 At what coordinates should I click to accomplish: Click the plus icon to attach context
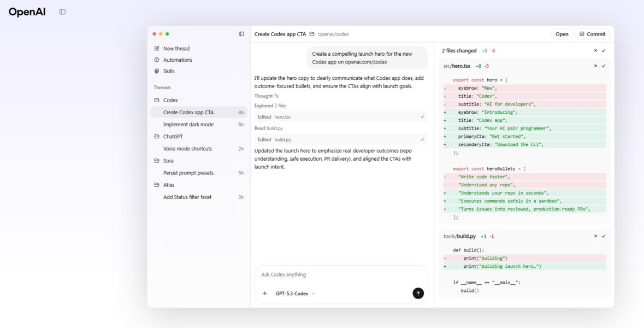[x=264, y=293]
